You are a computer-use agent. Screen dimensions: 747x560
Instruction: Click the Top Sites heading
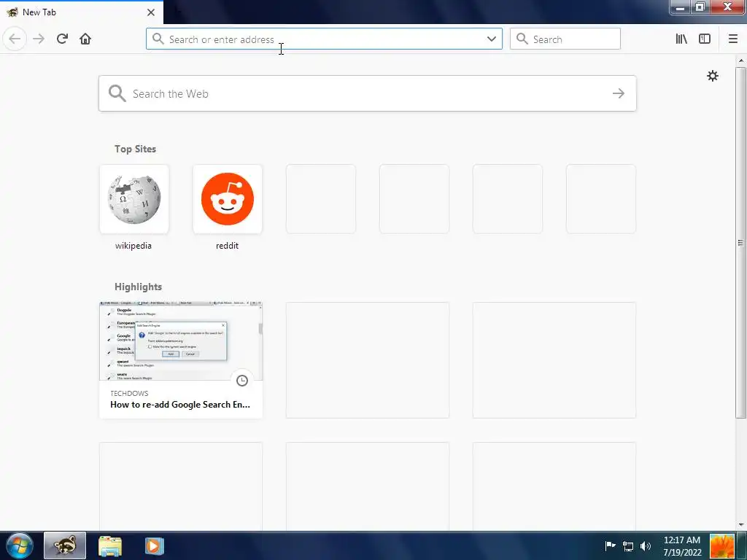[135, 149]
